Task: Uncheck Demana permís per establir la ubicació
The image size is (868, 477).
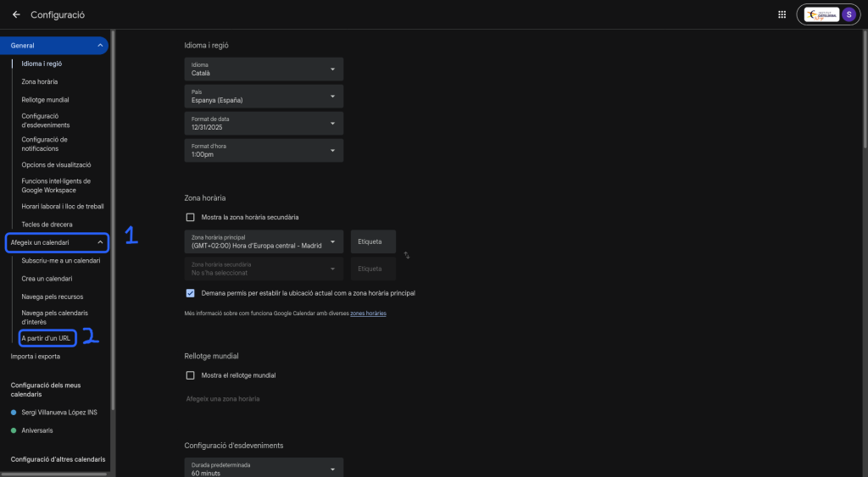Action: pyautogui.click(x=191, y=293)
